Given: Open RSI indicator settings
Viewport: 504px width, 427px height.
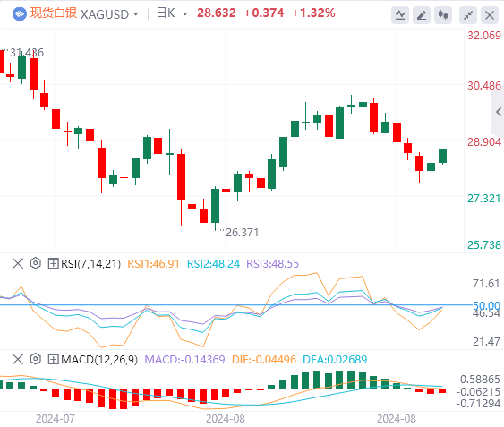Looking at the screenshot, I should click(35, 263).
